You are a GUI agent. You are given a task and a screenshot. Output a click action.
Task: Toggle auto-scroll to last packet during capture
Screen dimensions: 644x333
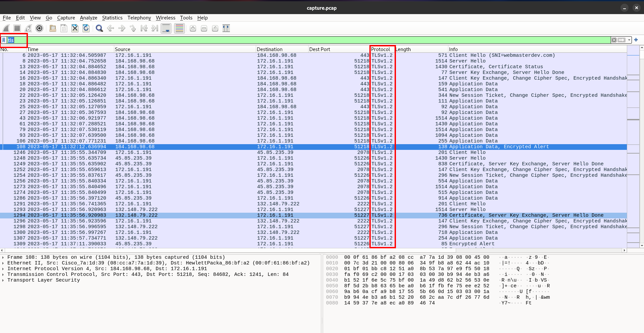[x=166, y=29]
